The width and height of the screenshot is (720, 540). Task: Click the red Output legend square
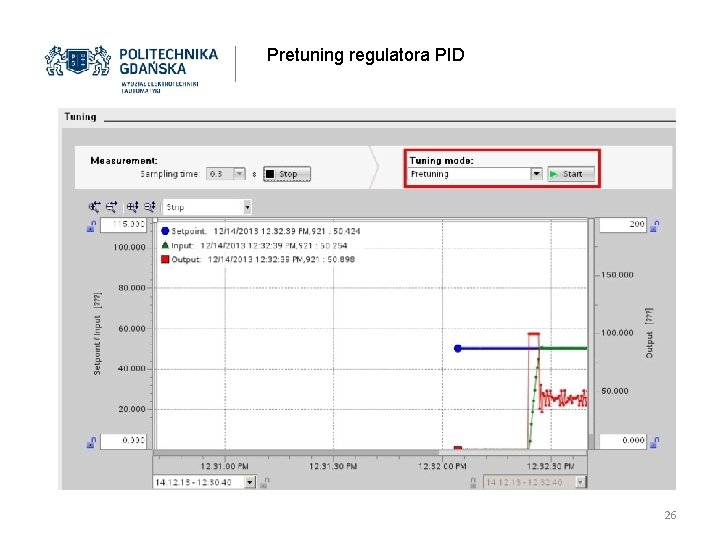165,259
